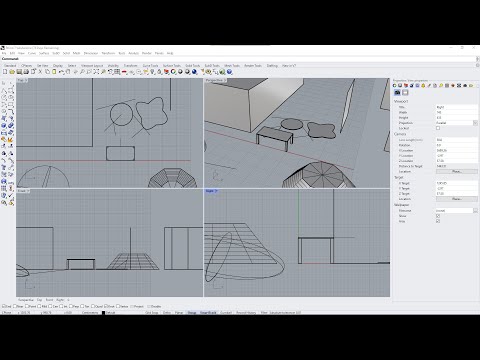Click the Camera Location Place button
Viewport: 480px width, 360px height.
(x=457, y=171)
